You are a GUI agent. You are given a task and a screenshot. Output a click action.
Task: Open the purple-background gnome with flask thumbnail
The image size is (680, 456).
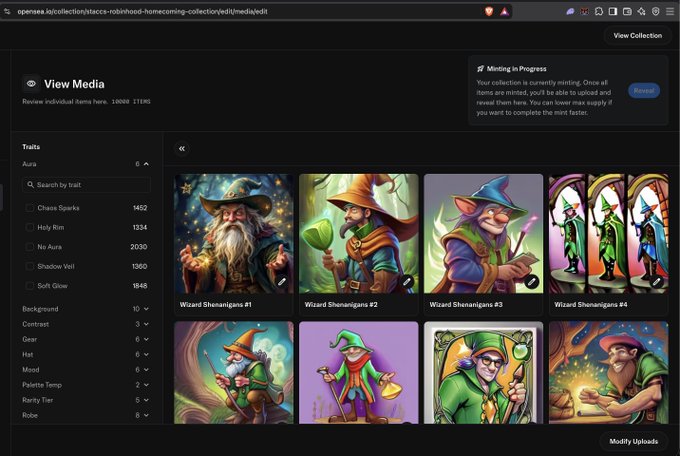point(359,372)
